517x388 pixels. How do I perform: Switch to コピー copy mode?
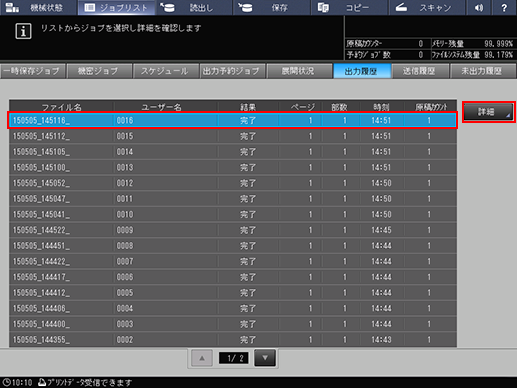pos(349,7)
